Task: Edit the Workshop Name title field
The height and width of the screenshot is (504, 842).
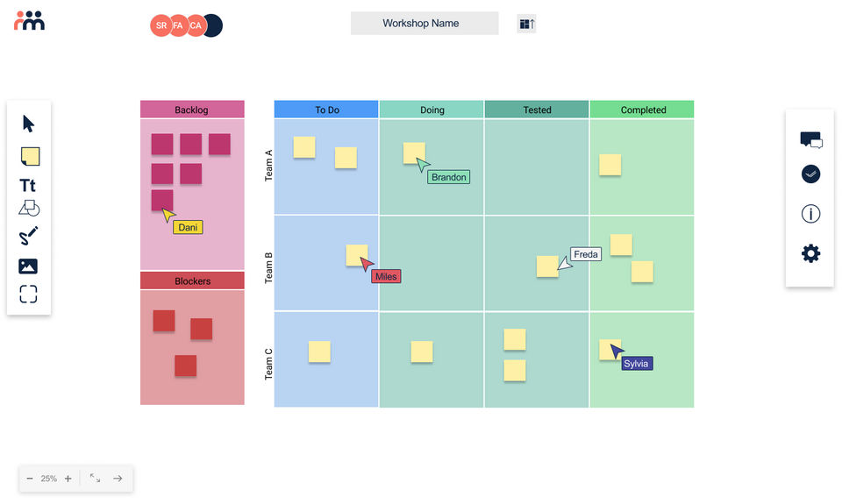Action: click(x=425, y=24)
